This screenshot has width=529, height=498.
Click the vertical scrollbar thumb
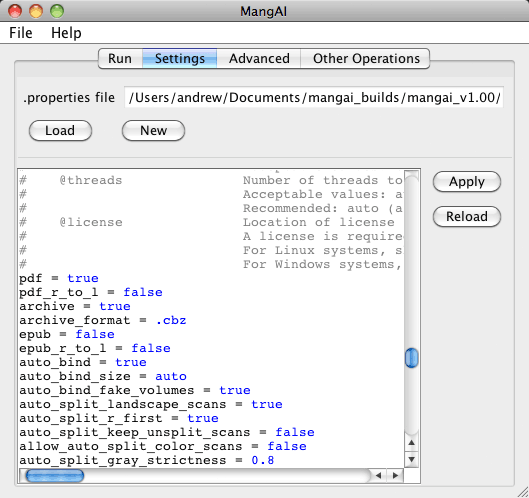[412, 358]
